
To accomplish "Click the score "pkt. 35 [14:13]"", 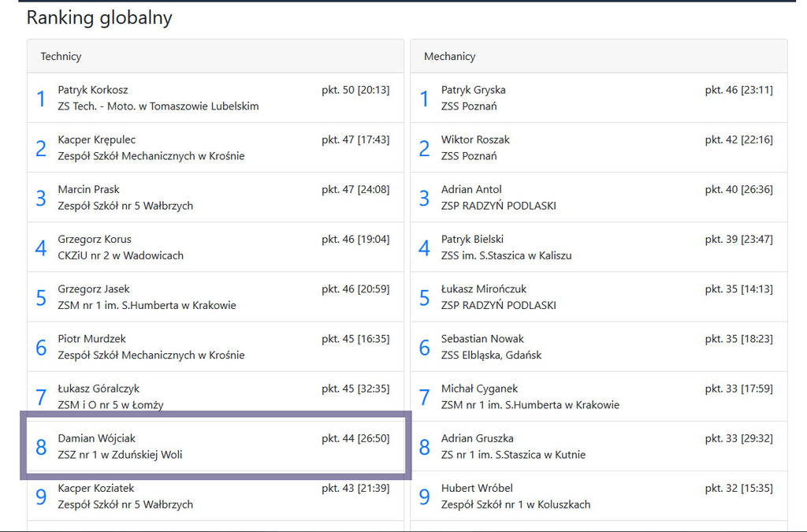I will (x=739, y=289).
